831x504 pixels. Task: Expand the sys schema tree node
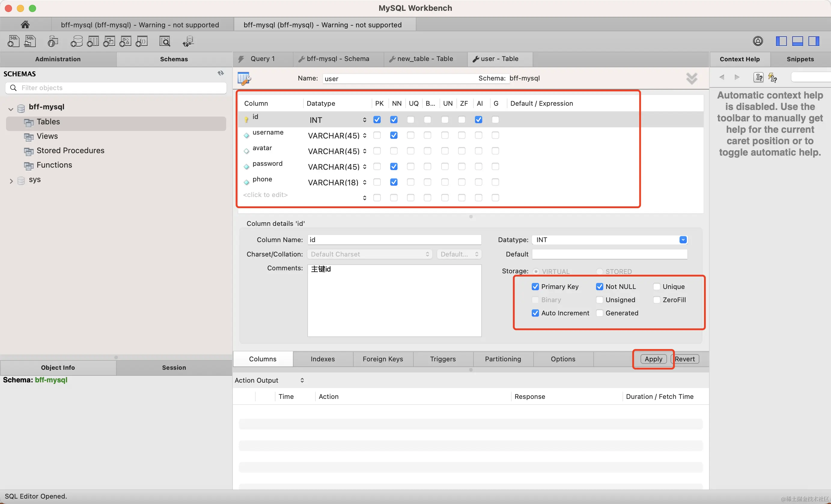(11, 181)
